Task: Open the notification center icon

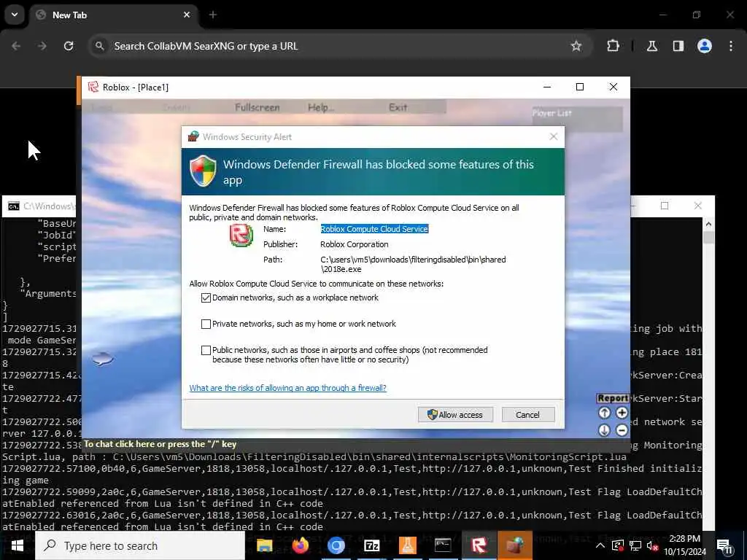Action: 724,545
